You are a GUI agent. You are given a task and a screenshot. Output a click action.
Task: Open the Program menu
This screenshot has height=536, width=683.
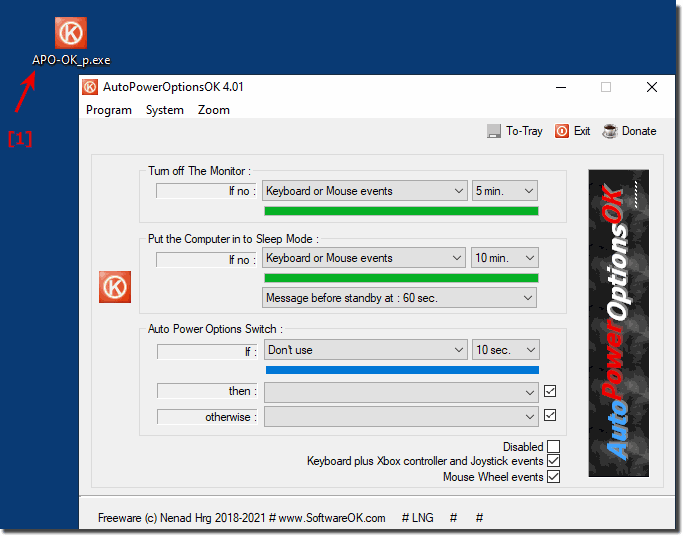pyautogui.click(x=109, y=110)
